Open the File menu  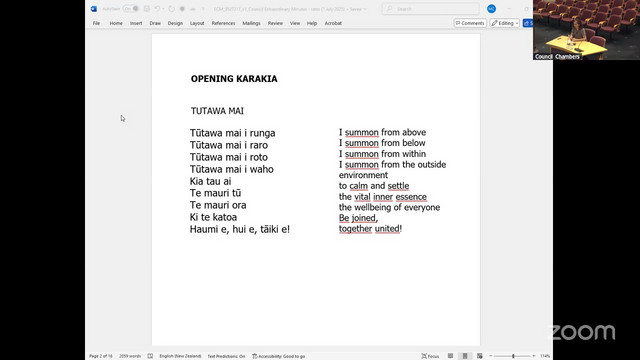point(96,23)
